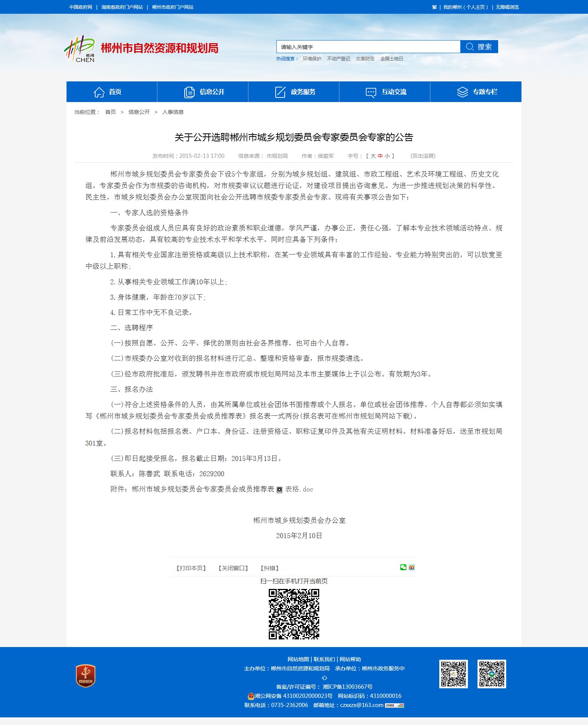Click footer email czxxzx@163.com
Image resolution: width=588 pixels, height=725 pixels.
pos(362,705)
